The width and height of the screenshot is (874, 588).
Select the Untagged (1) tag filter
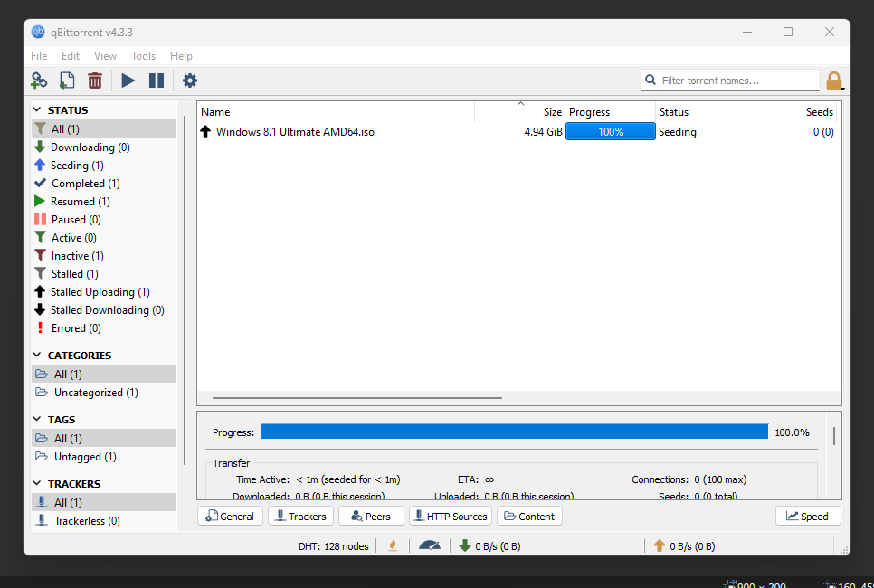click(104, 457)
